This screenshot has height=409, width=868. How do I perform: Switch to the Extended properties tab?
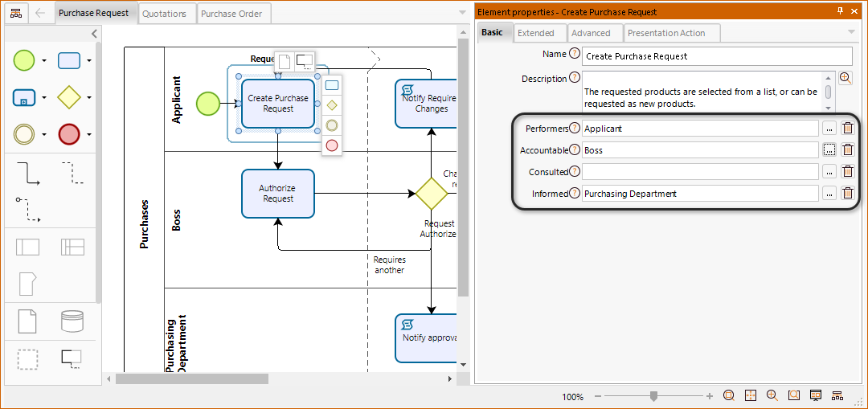(536, 33)
